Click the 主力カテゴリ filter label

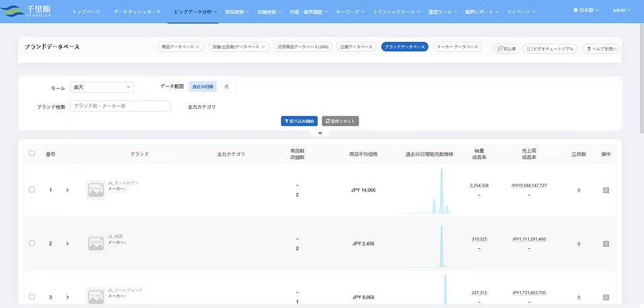tap(202, 107)
